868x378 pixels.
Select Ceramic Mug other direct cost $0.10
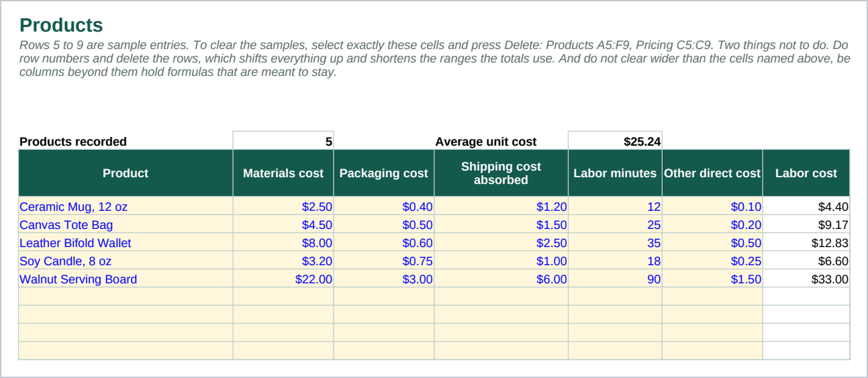(712, 206)
